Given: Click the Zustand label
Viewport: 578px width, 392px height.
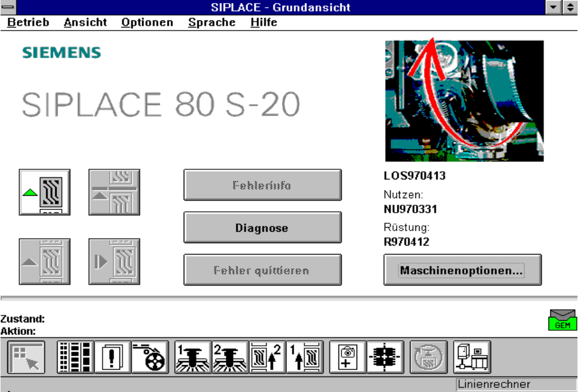Looking at the screenshot, I should [22, 319].
